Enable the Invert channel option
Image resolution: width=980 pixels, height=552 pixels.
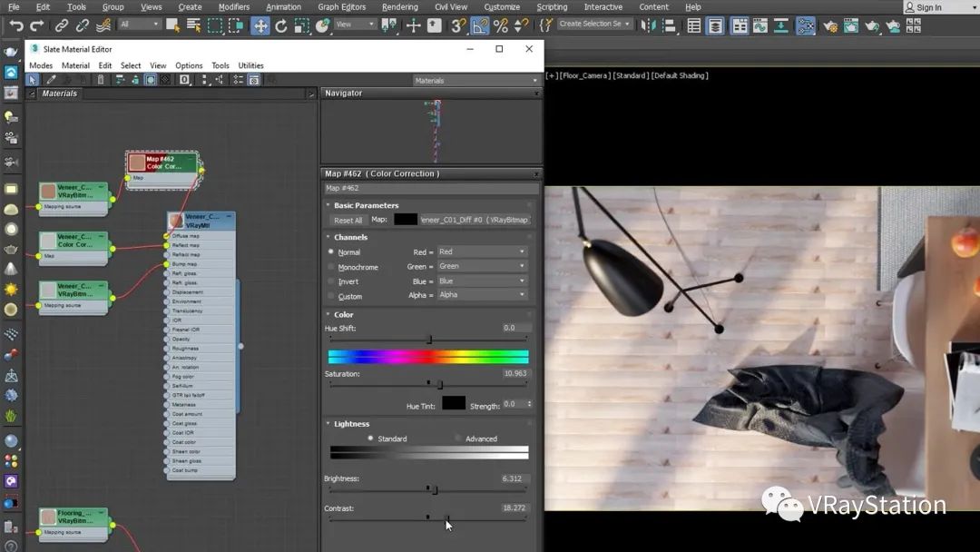tap(331, 281)
